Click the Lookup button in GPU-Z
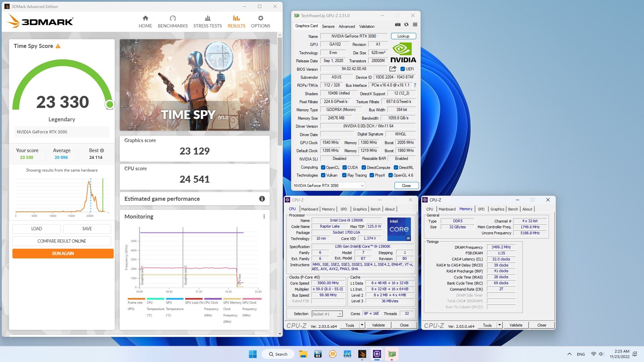The height and width of the screenshot is (362, 644). pyautogui.click(x=404, y=36)
